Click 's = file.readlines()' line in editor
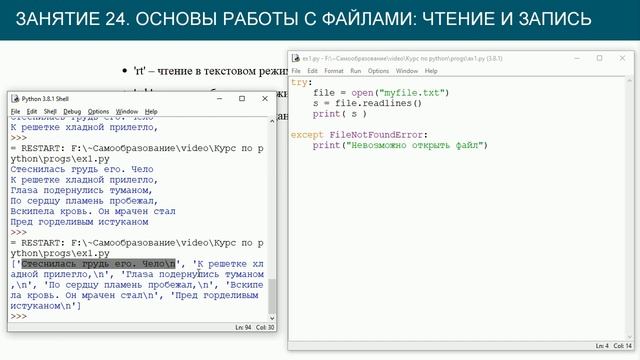The height and width of the screenshot is (360, 640). 367,103
